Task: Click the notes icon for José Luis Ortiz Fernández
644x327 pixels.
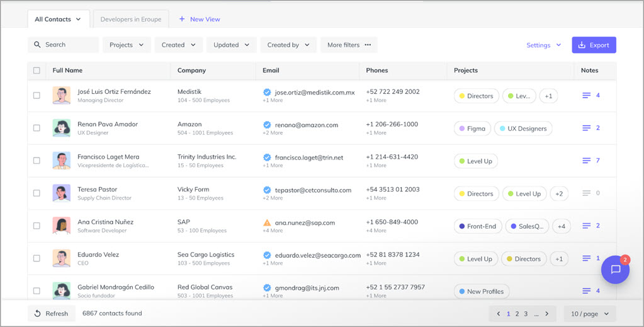Action: [x=586, y=96]
